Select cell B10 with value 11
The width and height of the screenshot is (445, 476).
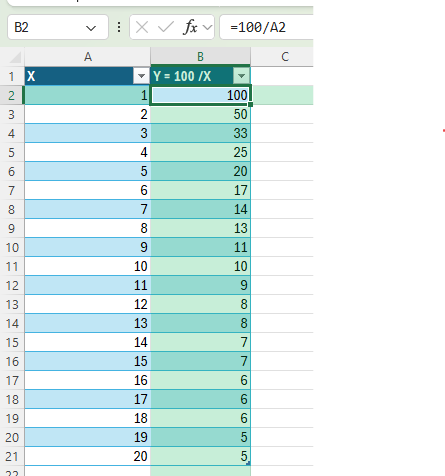[200, 247]
